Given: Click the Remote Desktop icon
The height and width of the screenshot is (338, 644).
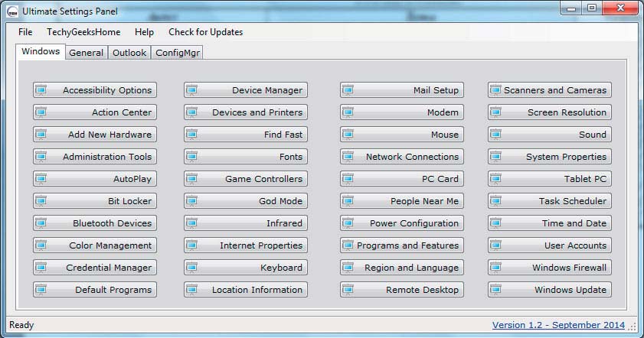Looking at the screenshot, I should [x=348, y=289].
